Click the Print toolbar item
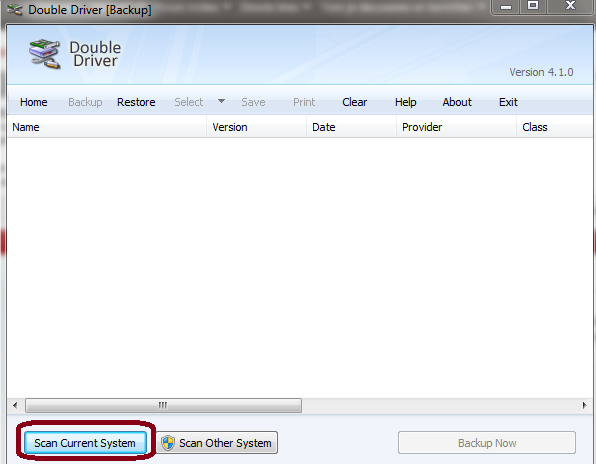596x464 pixels. point(304,102)
